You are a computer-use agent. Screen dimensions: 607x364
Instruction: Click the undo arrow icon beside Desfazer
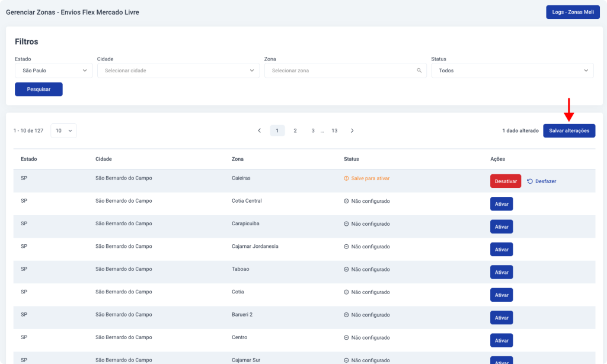tap(529, 181)
